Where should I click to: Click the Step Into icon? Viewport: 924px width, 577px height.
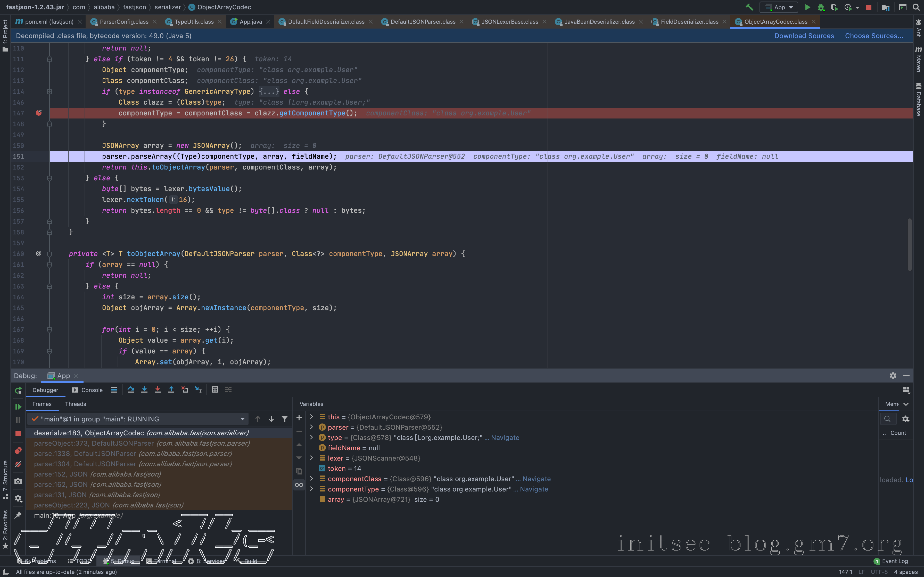pos(144,390)
